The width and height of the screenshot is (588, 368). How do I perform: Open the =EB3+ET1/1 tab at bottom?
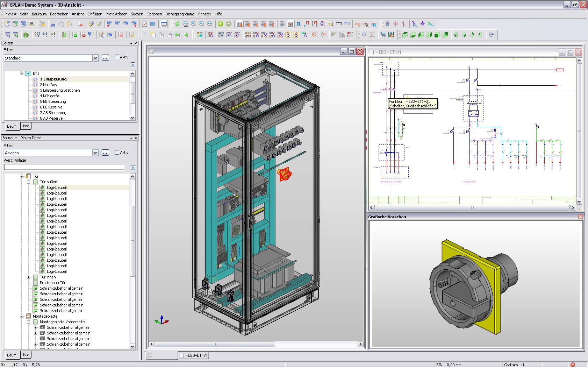194,355
